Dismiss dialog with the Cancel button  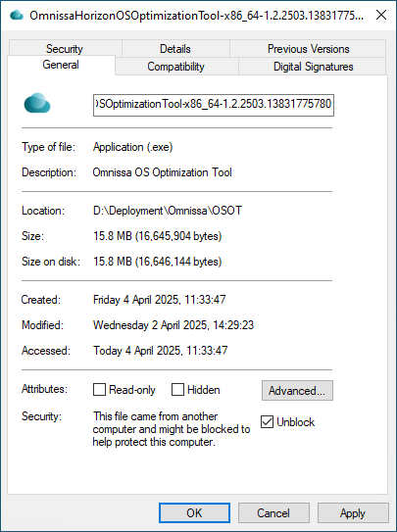pos(273,513)
